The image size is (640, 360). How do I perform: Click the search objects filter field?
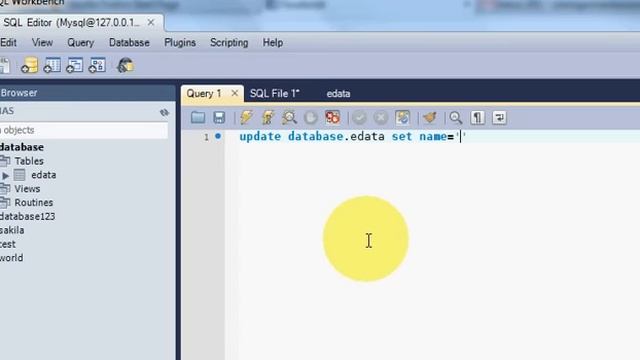click(83, 130)
